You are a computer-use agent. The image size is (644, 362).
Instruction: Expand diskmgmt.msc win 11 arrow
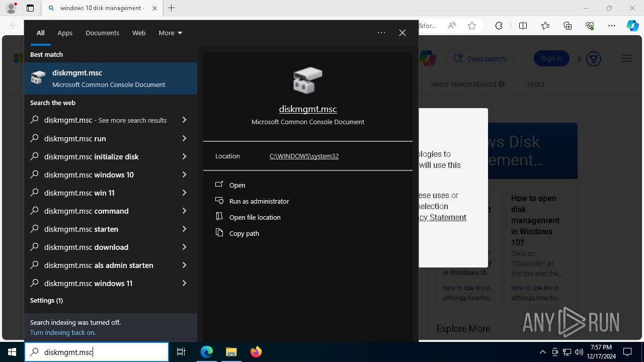click(184, 193)
